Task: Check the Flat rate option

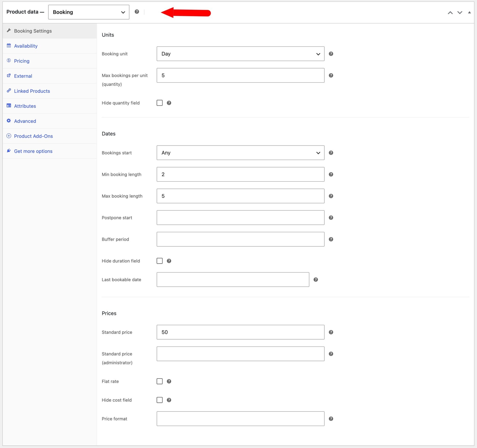Action: [160, 381]
